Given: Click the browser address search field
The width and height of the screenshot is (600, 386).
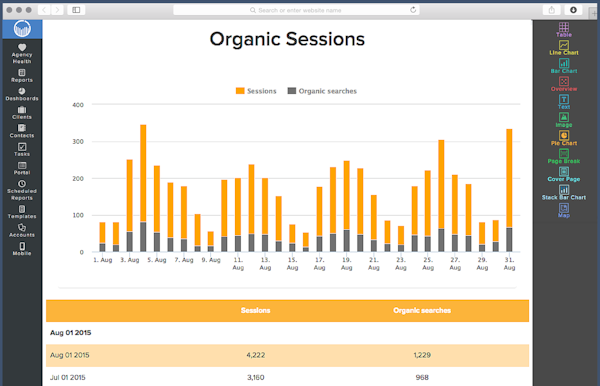Looking at the screenshot, I should pos(296,10).
